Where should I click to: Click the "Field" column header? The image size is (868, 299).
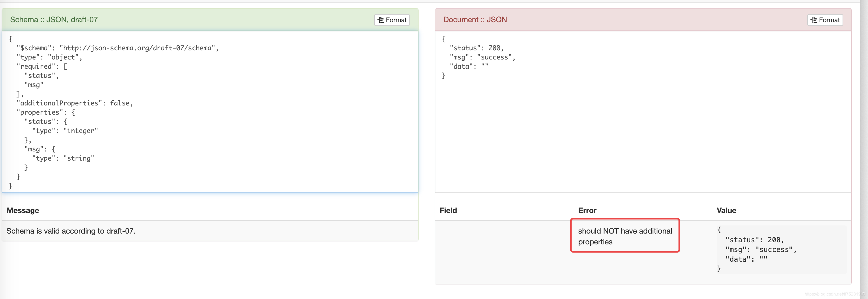pyautogui.click(x=448, y=210)
